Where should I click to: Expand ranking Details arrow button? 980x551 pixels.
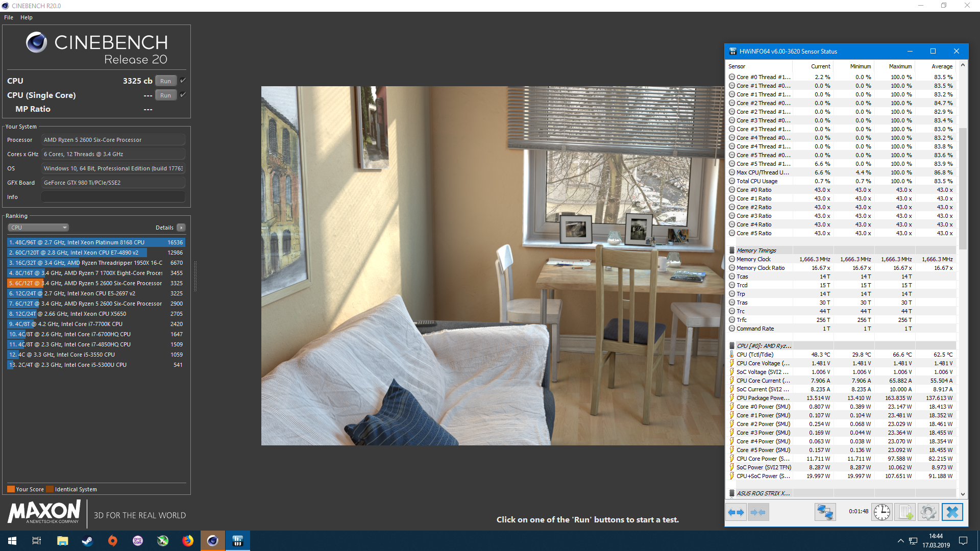pos(181,228)
